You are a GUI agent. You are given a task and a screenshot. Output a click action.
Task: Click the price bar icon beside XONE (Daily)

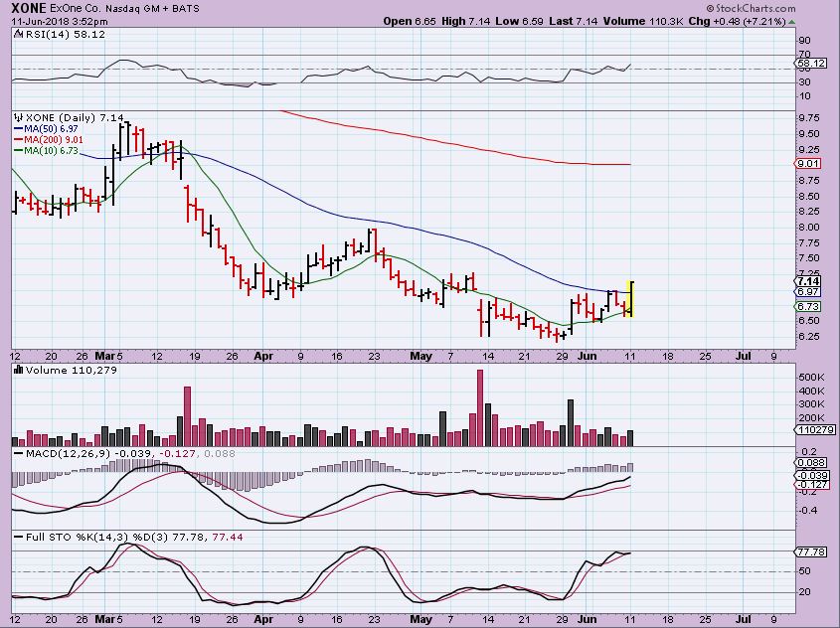tap(18, 118)
